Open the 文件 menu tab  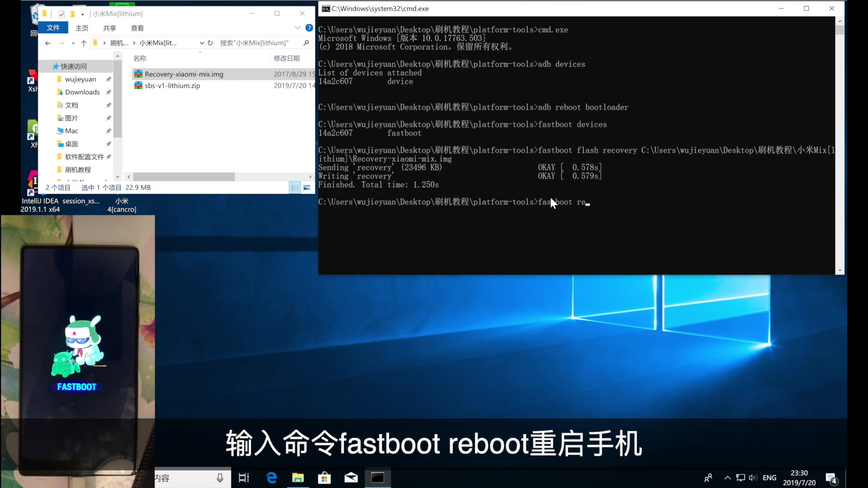(53, 28)
